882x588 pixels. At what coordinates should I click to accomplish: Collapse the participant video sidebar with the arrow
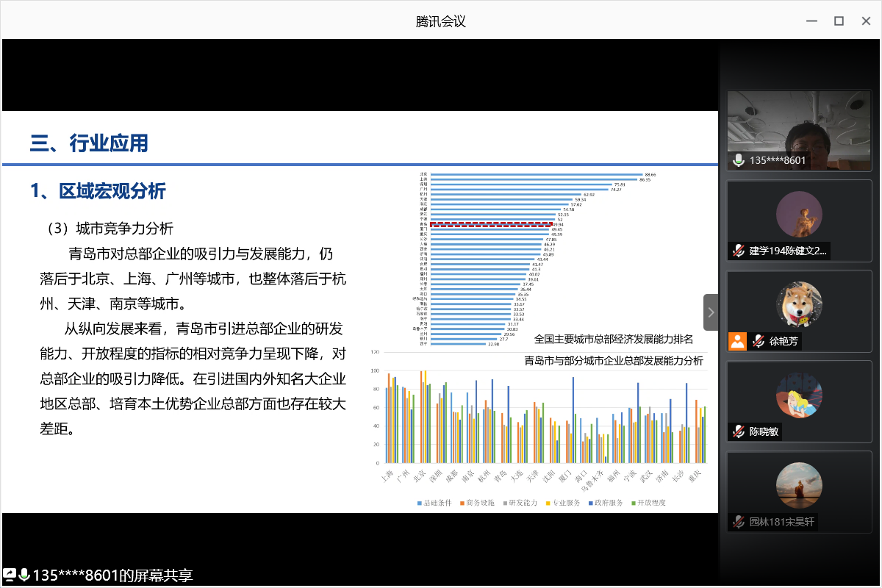pos(711,312)
